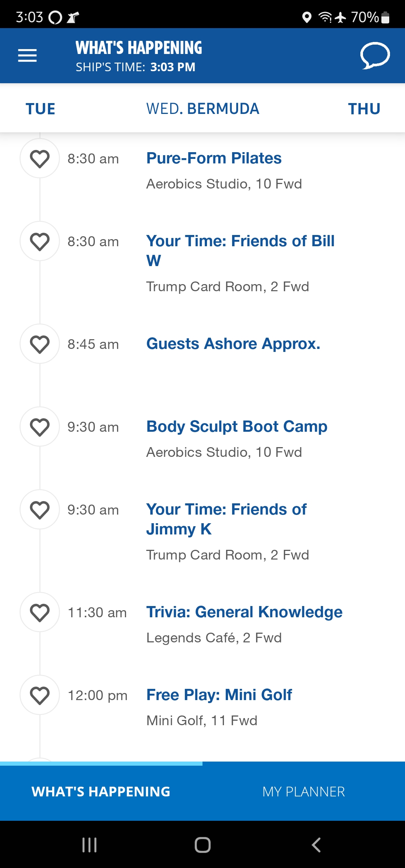
Task: Open Trivia: General Knowledge event details
Action: pos(244,612)
